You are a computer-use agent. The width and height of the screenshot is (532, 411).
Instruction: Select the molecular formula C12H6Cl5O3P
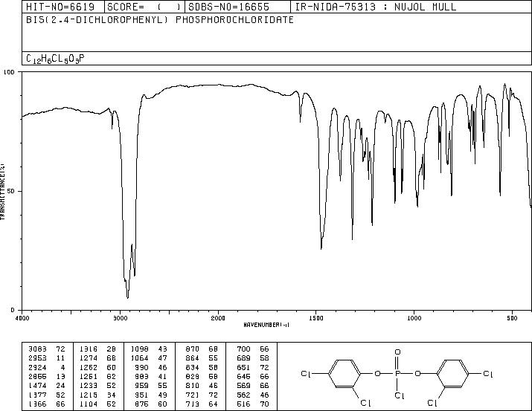coord(55,59)
